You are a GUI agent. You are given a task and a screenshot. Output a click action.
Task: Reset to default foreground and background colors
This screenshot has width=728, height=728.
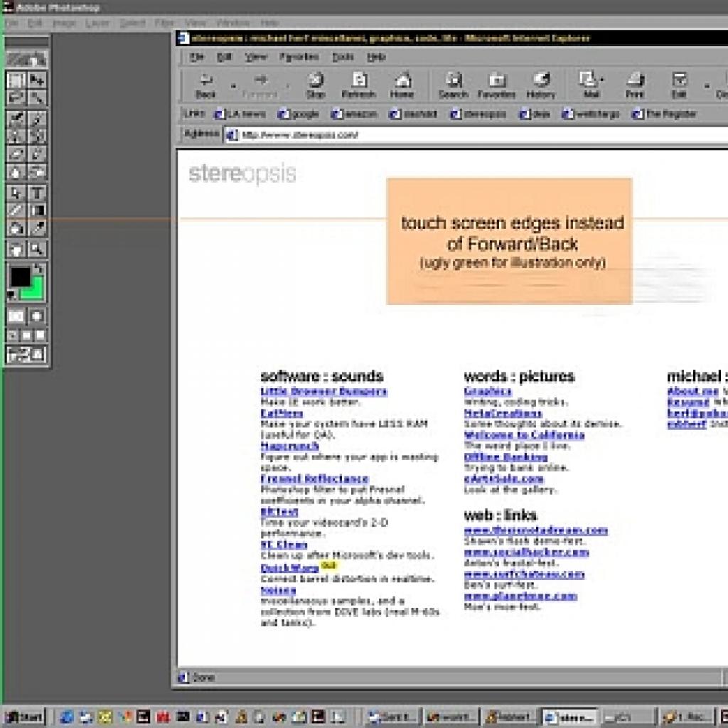coord(11,296)
